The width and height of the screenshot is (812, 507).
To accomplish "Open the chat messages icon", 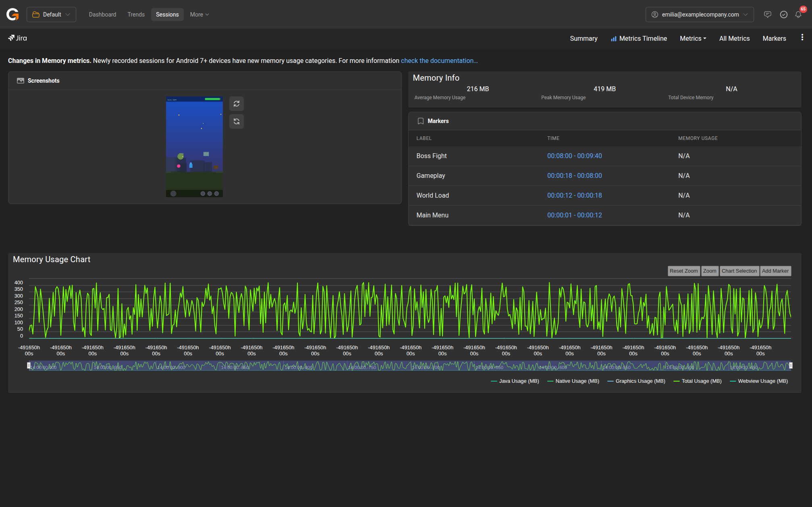I will (767, 15).
